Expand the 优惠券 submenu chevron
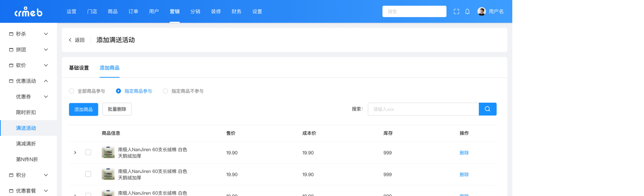Screen dimensions: 644x196 coord(46,97)
